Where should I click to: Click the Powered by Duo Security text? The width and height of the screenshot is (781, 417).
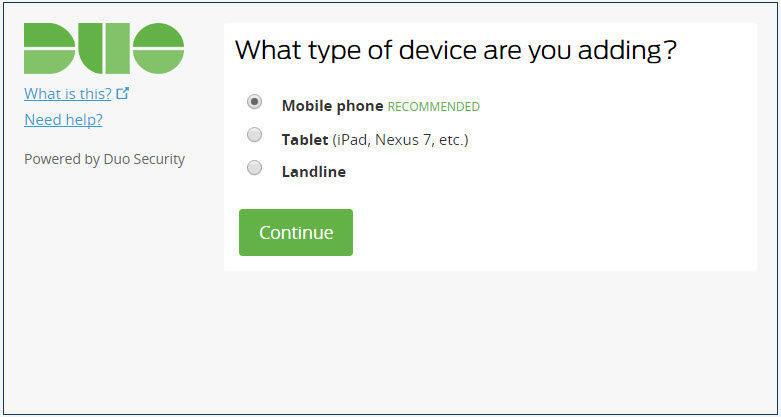coord(105,159)
